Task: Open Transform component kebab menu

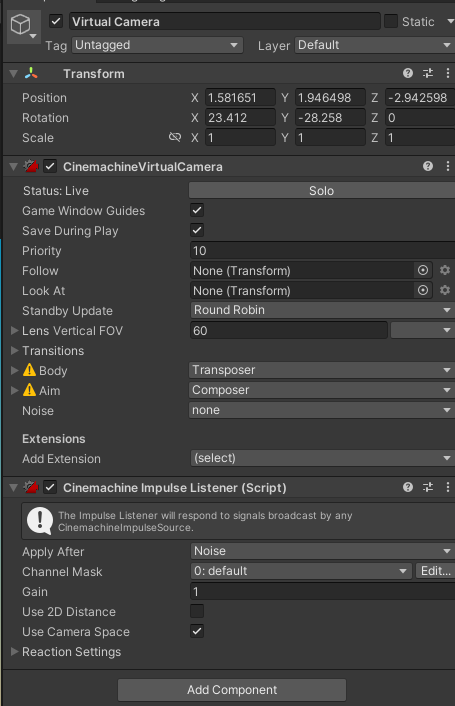Action: [447, 73]
